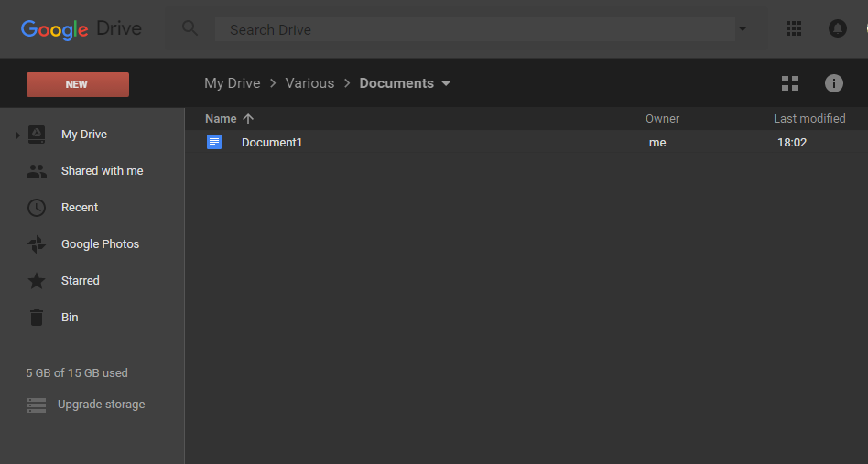Click the Last modified column header
Screen dimensions: 868x464
tap(809, 119)
